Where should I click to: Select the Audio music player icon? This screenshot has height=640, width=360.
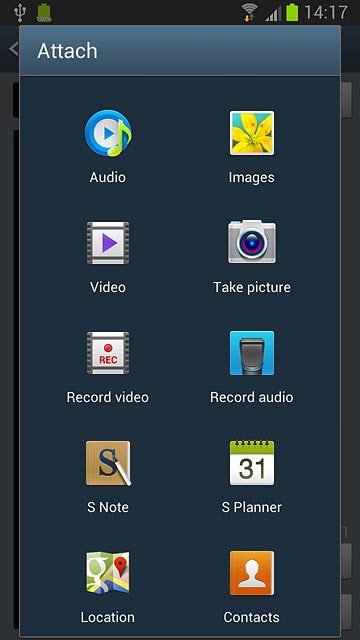(108, 133)
